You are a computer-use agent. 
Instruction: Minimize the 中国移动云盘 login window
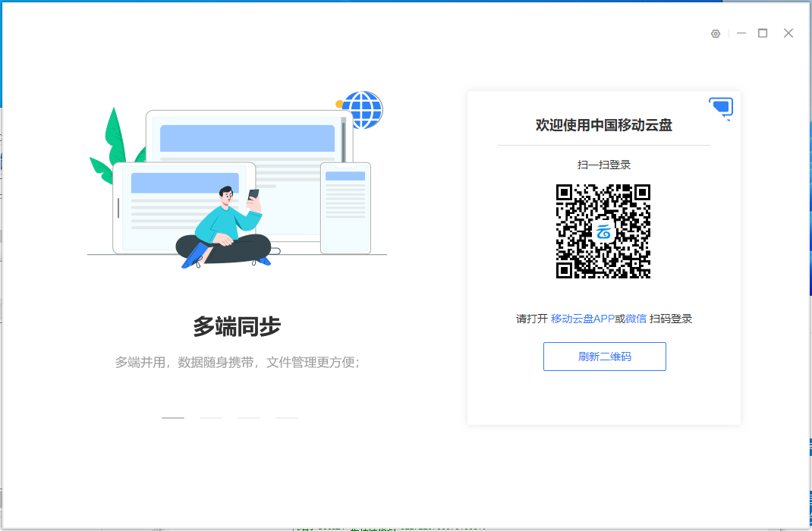tap(741, 33)
